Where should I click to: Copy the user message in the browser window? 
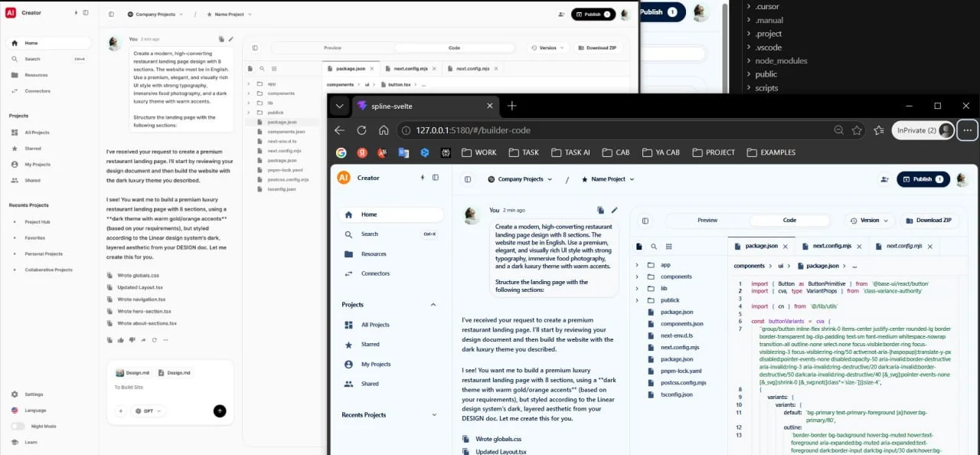[x=601, y=210]
